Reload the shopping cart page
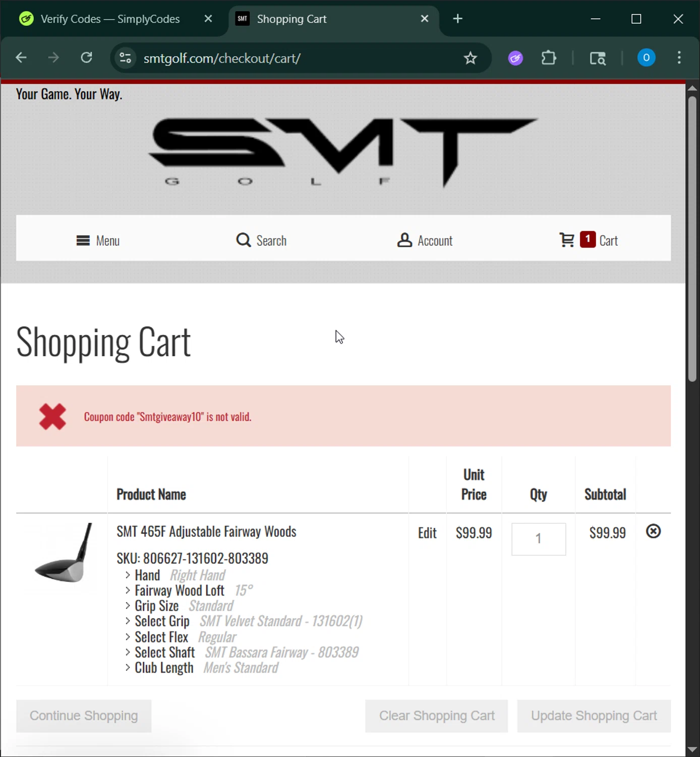This screenshot has height=757, width=700. (x=87, y=58)
